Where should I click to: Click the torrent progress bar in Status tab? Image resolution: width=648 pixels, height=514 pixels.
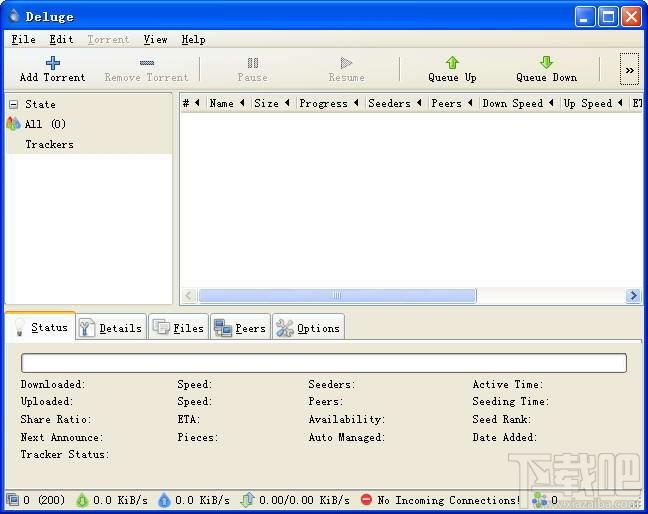pyautogui.click(x=324, y=363)
